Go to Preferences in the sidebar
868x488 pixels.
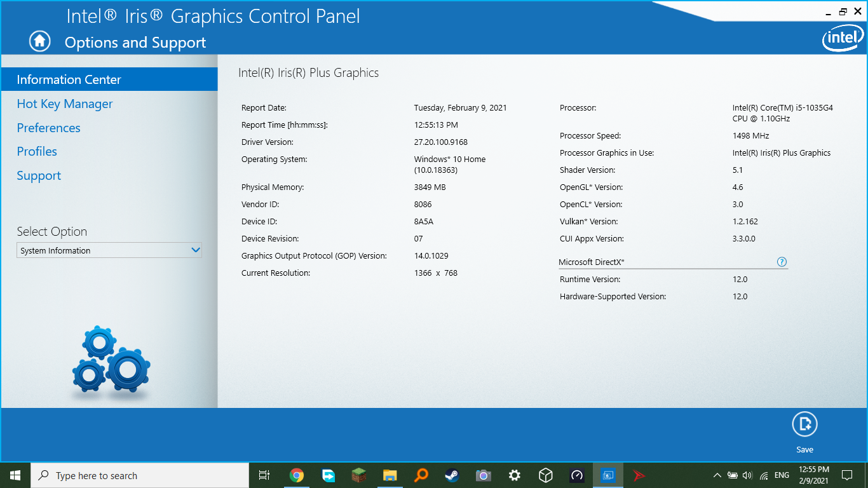(x=49, y=128)
